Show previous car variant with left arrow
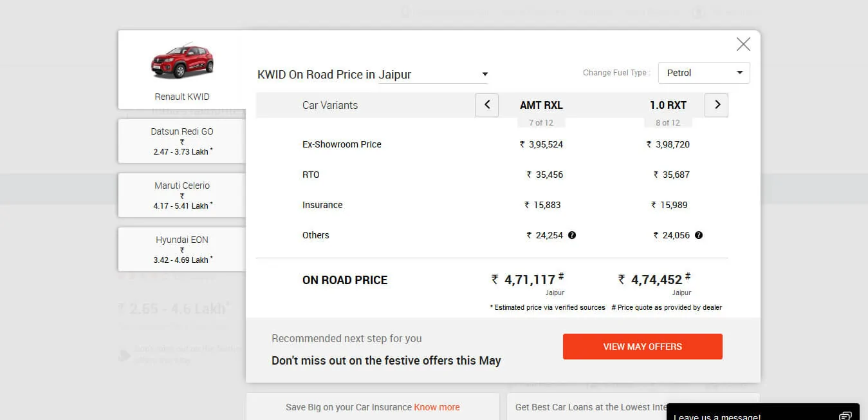 click(x=487, y=105)
